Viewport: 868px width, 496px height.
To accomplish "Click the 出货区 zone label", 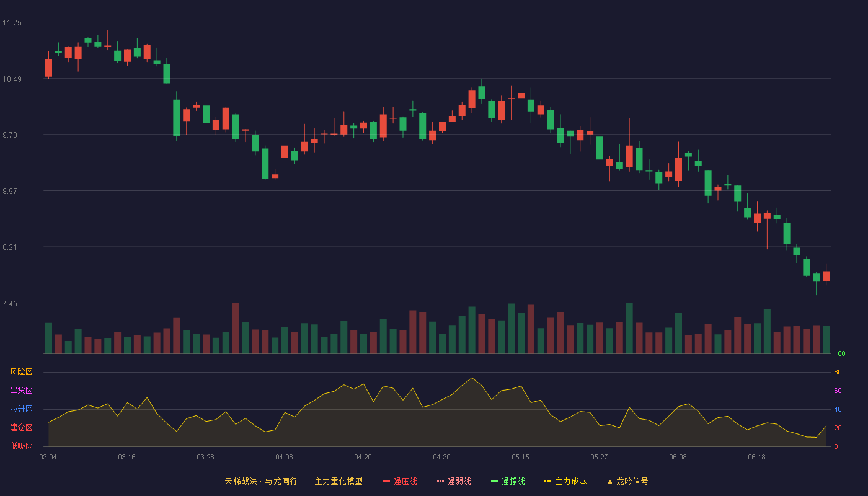I will click(21, 391).
